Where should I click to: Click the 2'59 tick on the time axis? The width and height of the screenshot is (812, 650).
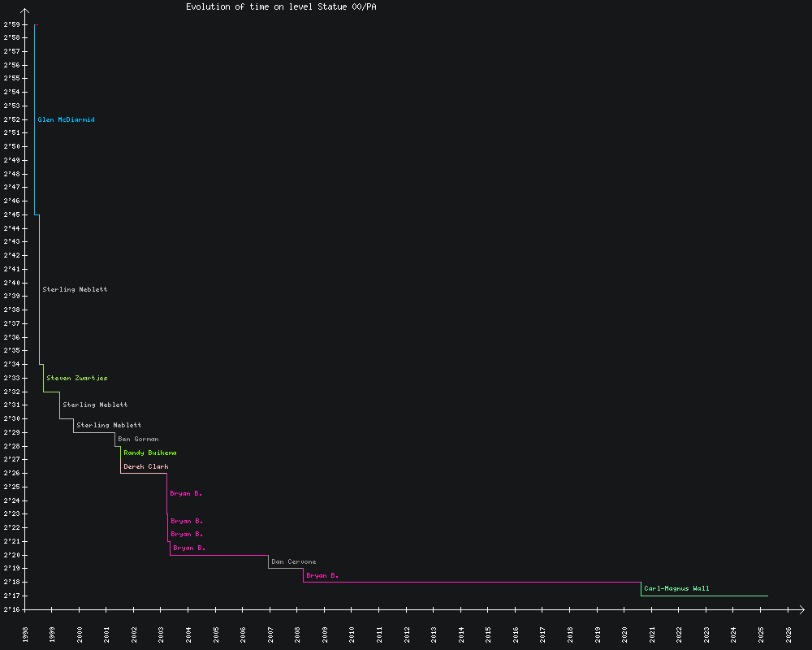click(x=11, y=24)
